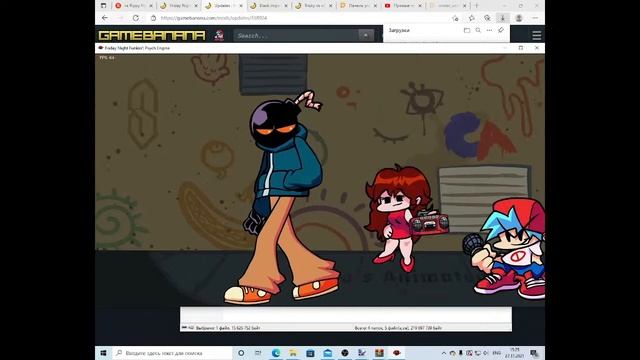640x360 pixels.
Task: Add this page to favorites
Action: pyautogui.click(x=456, y=18)
